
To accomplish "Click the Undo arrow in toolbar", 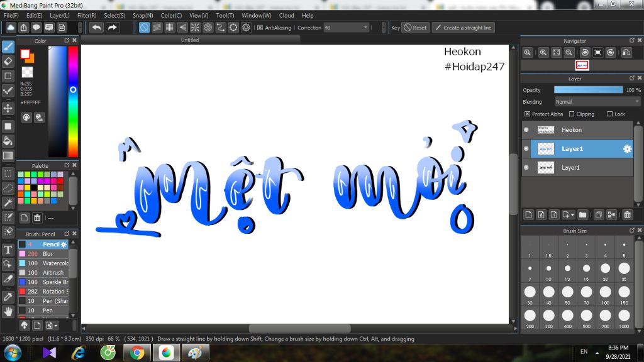I will pyautogui.click(x=96, y=28).
